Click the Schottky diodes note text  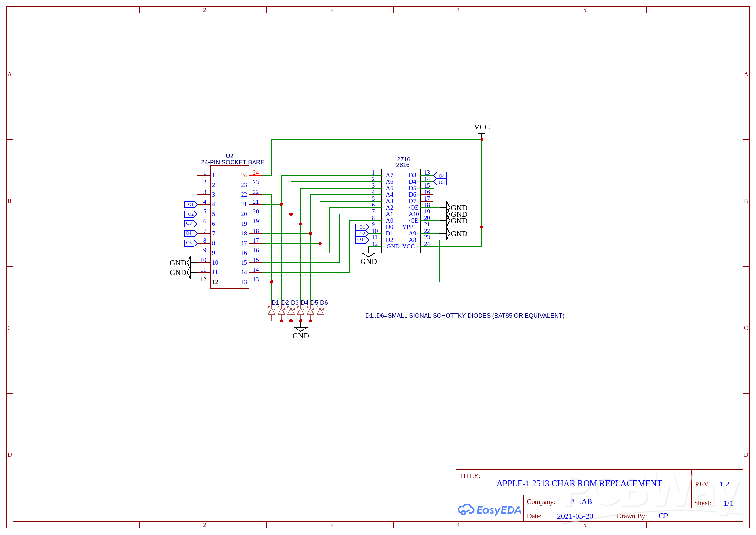465,316
